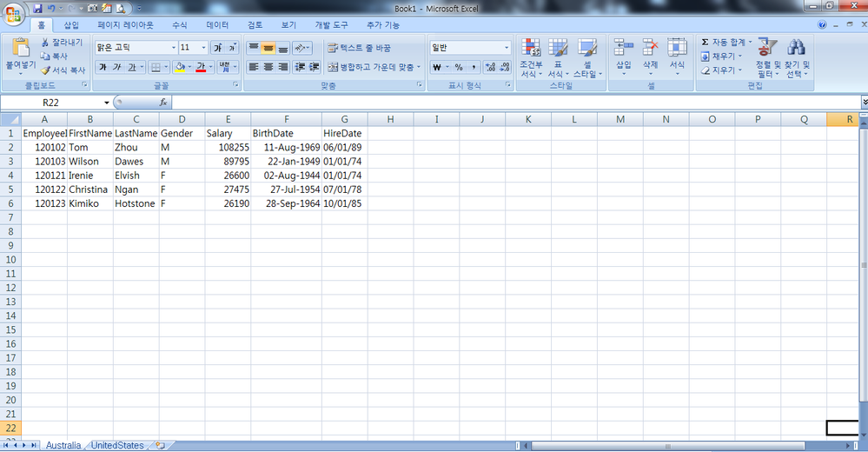Expand AutoSum (자동 합계) dropdown arrow
Image resolution: width=868 pixels, height=452 pixels.
(x=750, y=42)
